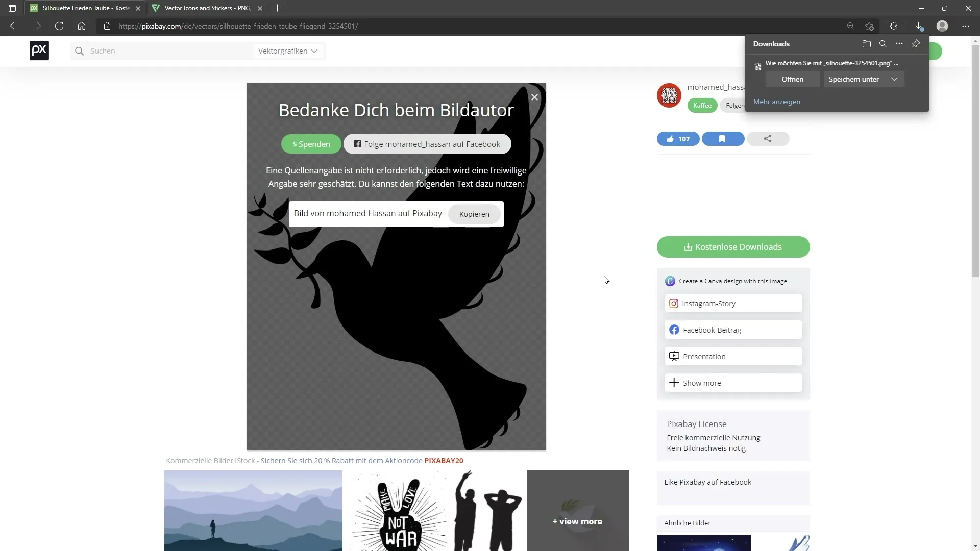
Task: Click mohamed_hassan author name
Action: click(x=716, y=87)
